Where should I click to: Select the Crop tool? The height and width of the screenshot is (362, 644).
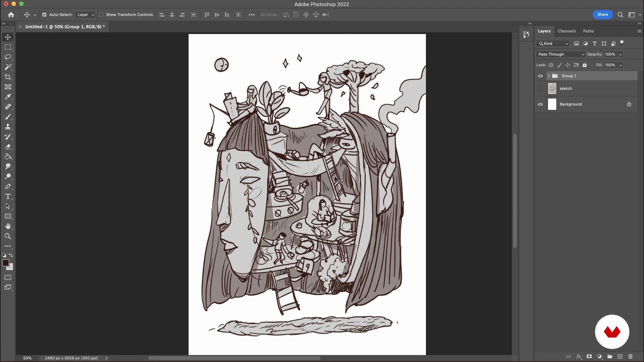[x=8, y=77]
